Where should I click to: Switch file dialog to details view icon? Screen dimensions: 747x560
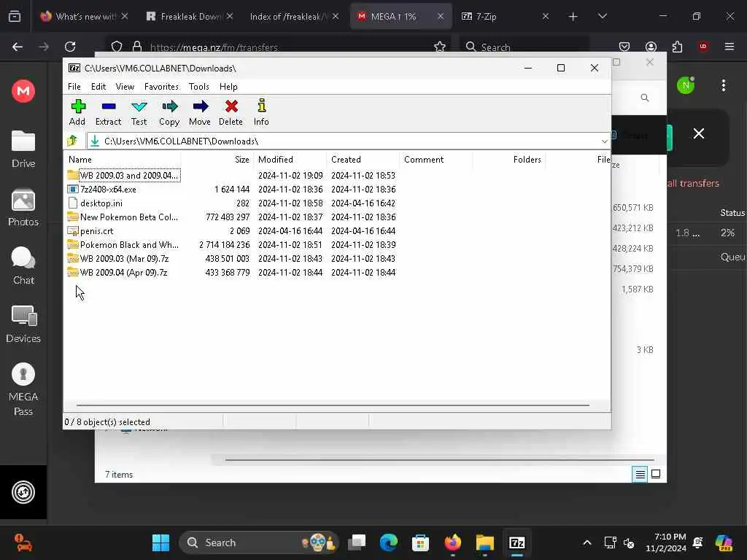640,474
